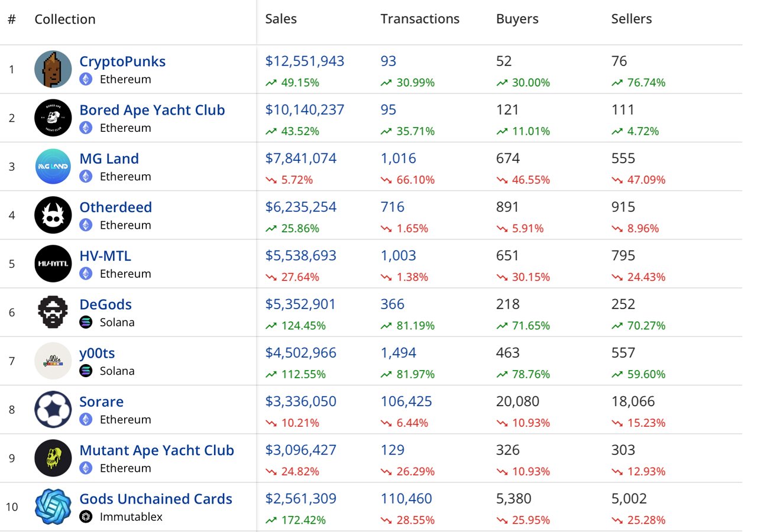Click the Ethereum icon under Mutant Ape Yacht Club

coord(86,468)
